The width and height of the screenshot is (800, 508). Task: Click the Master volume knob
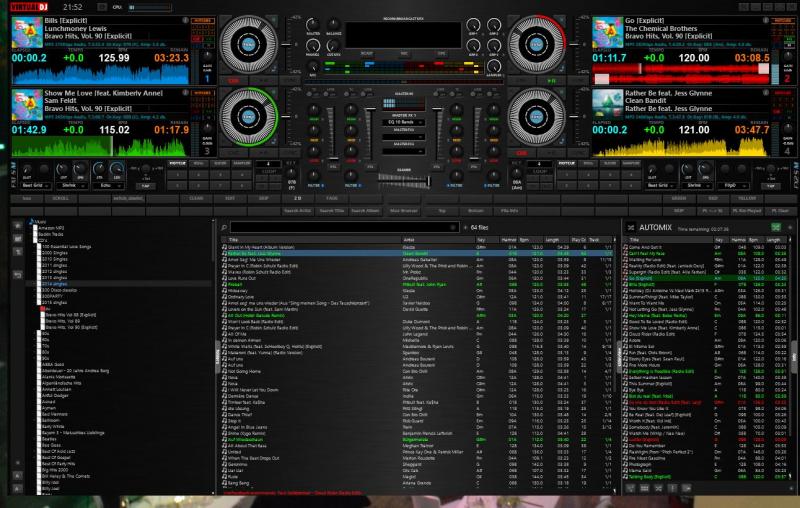point(313,24)
